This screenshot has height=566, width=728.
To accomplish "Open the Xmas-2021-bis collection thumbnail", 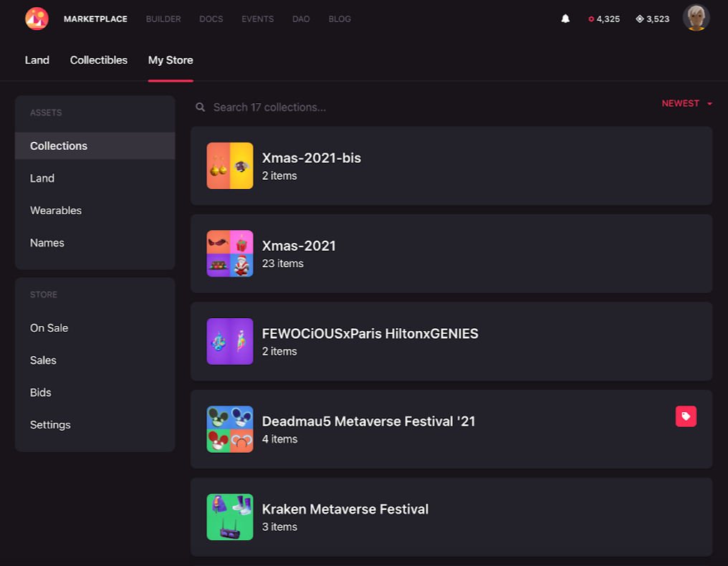I will point(230,166).
